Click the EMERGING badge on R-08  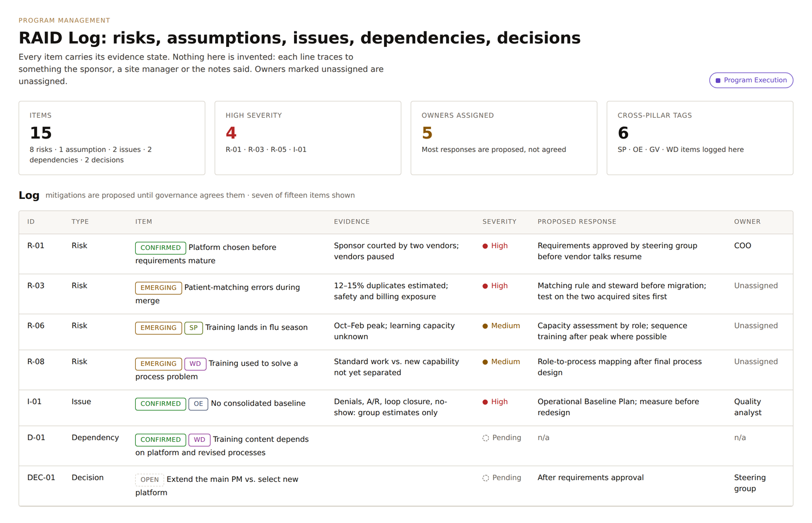click(x=158, y=364)
